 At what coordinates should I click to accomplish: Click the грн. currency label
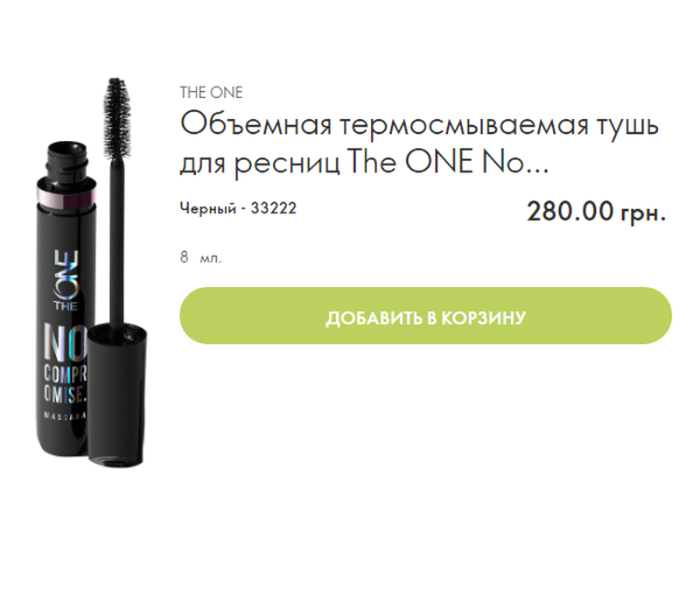pyautogui.click(x=643, y=213)
